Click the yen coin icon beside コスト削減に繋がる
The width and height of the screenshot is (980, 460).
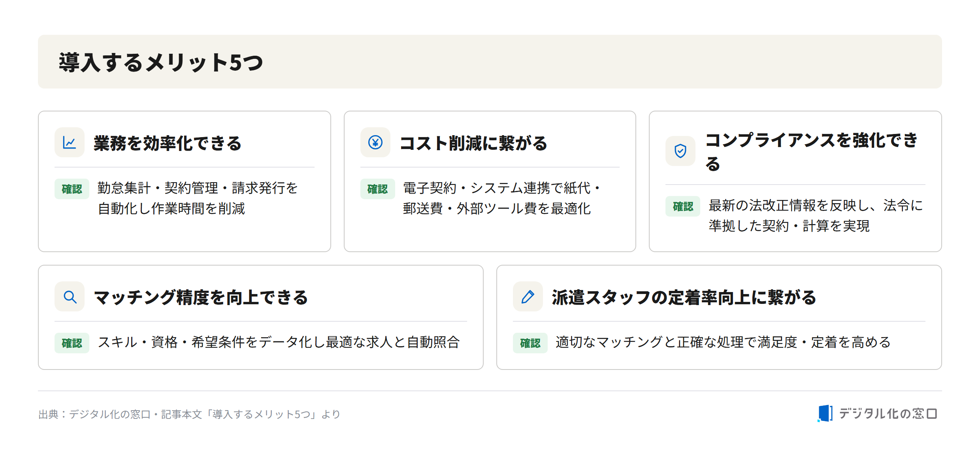pos(375,142)
